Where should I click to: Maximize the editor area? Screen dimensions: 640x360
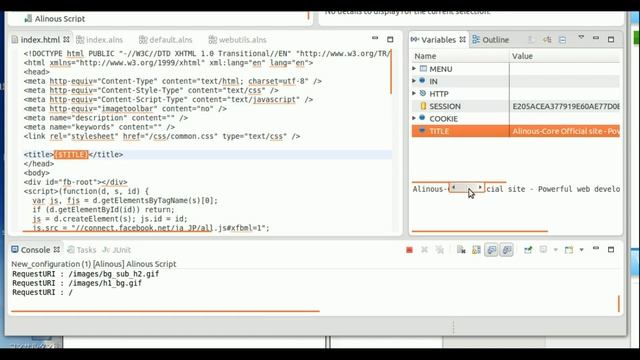pyautogui.click(x=390, y=39)
